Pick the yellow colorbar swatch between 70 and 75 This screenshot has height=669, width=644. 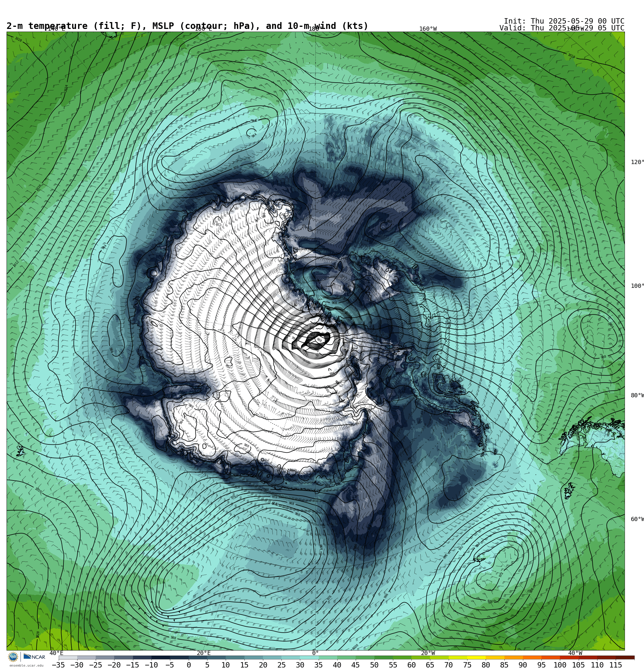point(458,657)
